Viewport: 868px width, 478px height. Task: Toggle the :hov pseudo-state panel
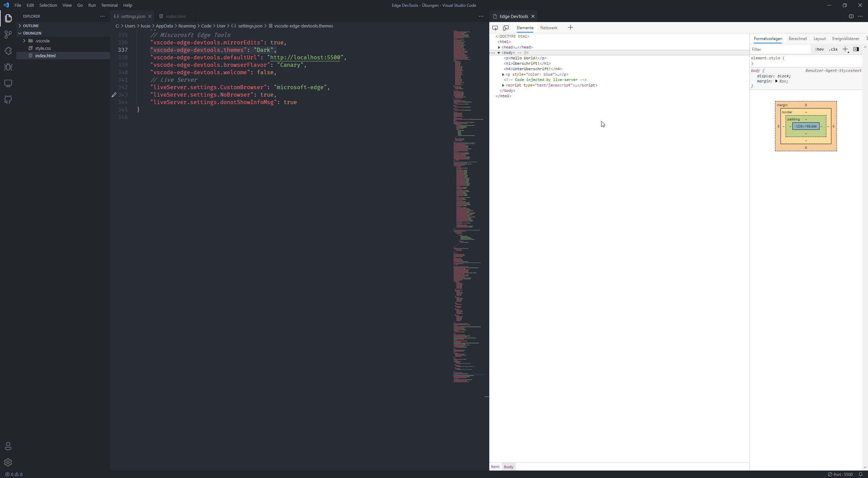[820, 49]
